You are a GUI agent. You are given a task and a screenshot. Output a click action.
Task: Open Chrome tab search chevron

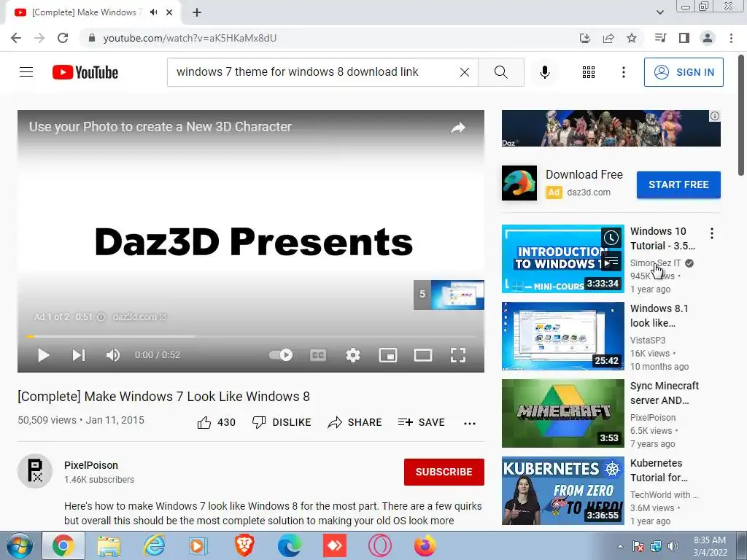(x=659, y=12)
